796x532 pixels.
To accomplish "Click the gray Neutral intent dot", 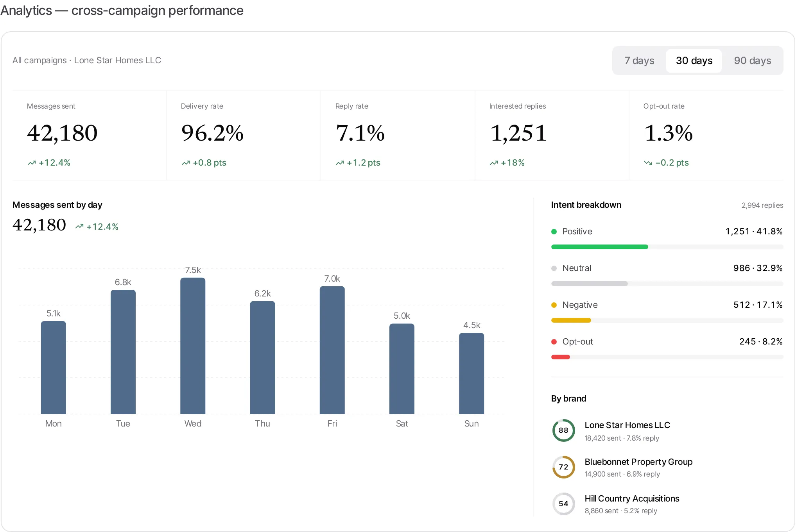I will (554, 268).
